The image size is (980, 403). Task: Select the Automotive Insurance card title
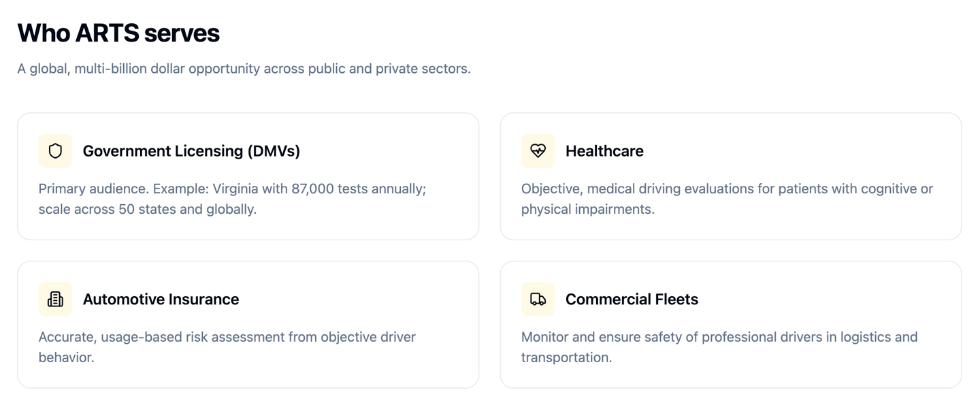click(161, 299)
